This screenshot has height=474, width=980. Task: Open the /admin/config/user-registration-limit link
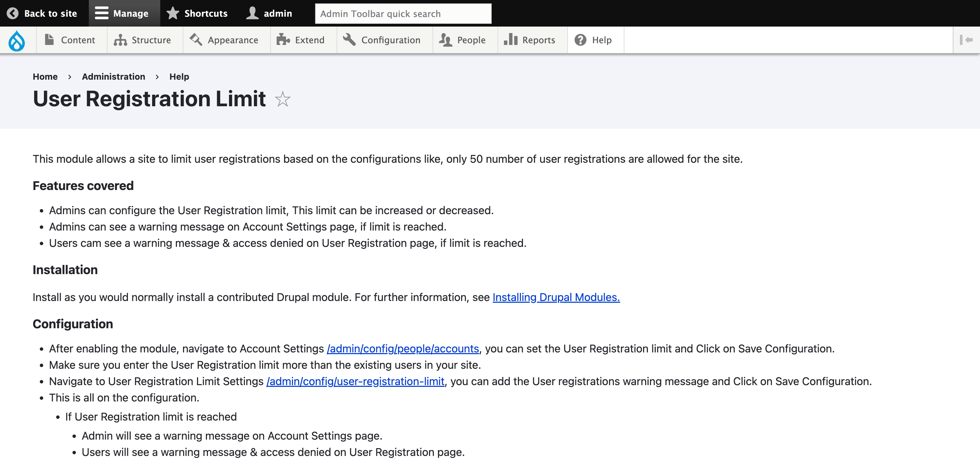(355, 381)
